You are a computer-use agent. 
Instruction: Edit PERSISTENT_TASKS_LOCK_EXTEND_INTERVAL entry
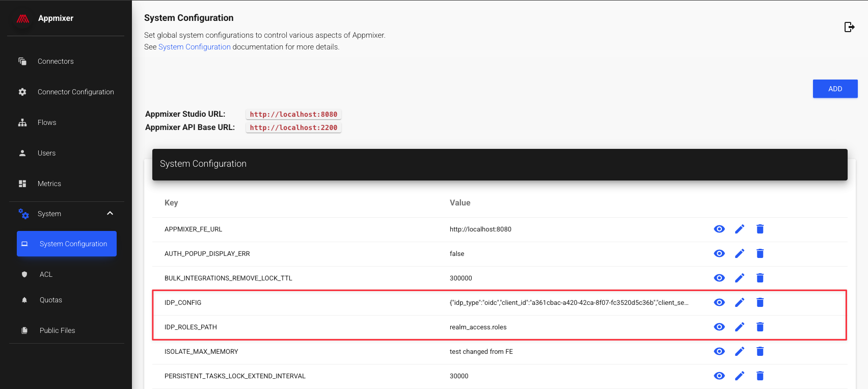click(x=740, y=376)
